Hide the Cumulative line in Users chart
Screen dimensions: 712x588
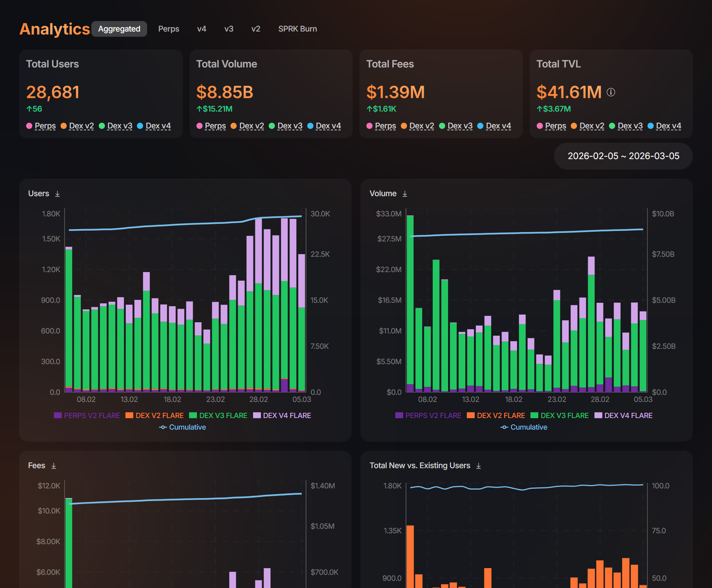(182, 427)
